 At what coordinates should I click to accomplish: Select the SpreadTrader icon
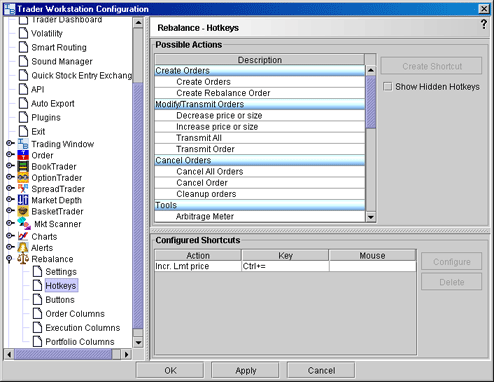click(23, 189)
